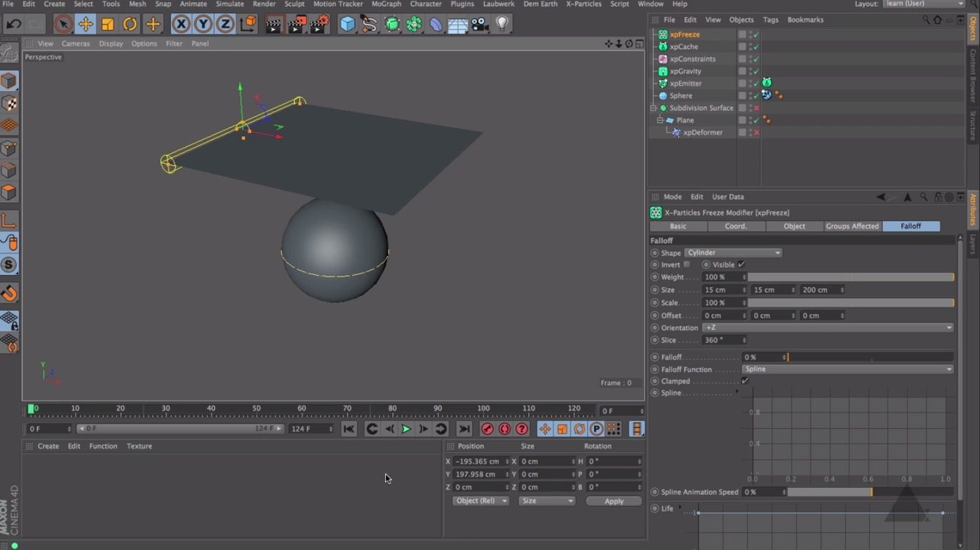Screen dimensions: 980x550
Task: Click the blue Bend deformer icon
Action: [x=436, y=25]
